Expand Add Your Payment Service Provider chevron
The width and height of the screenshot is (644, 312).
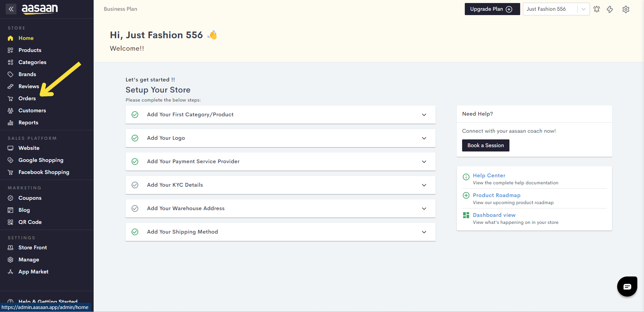coord(424,162)
